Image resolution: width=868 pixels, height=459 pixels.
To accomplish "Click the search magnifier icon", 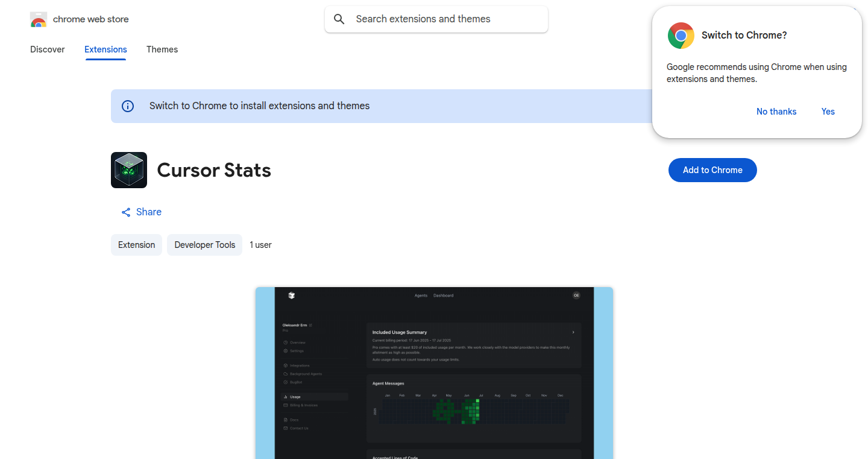I will 339,19.
